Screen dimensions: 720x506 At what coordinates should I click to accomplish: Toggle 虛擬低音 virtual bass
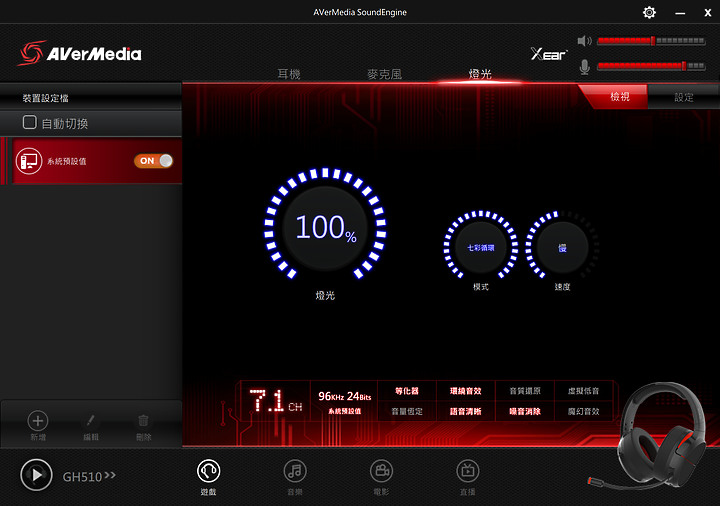[584, 391]
